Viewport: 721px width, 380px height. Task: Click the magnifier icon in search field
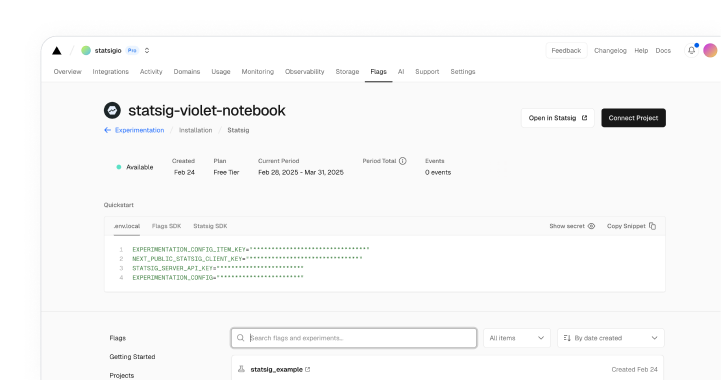[x=240, y=338]
